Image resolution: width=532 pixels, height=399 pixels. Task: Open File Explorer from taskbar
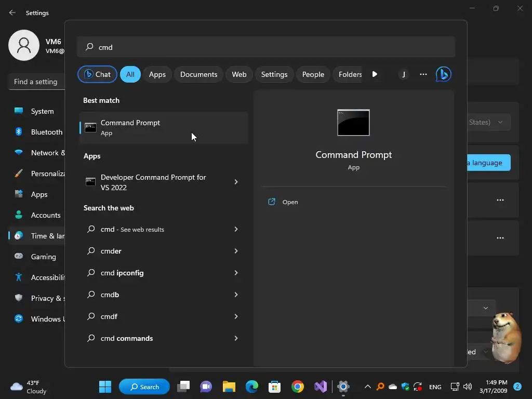[229, 387]
